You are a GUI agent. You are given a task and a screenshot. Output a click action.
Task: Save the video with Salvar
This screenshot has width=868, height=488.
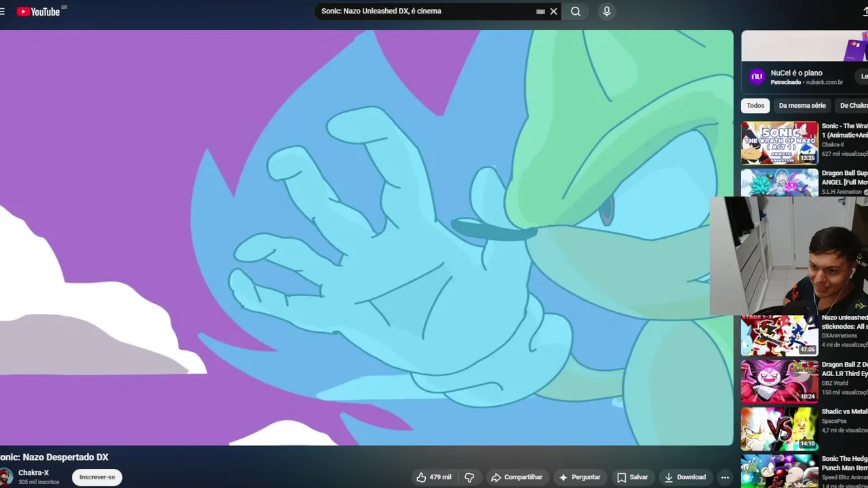[632, 477]
